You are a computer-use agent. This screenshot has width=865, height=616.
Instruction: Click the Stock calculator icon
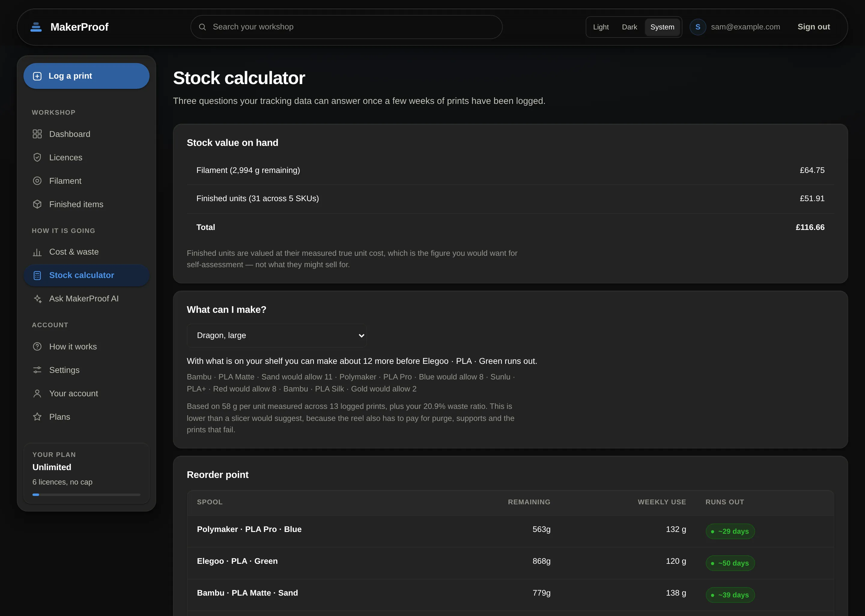[37, 275]
